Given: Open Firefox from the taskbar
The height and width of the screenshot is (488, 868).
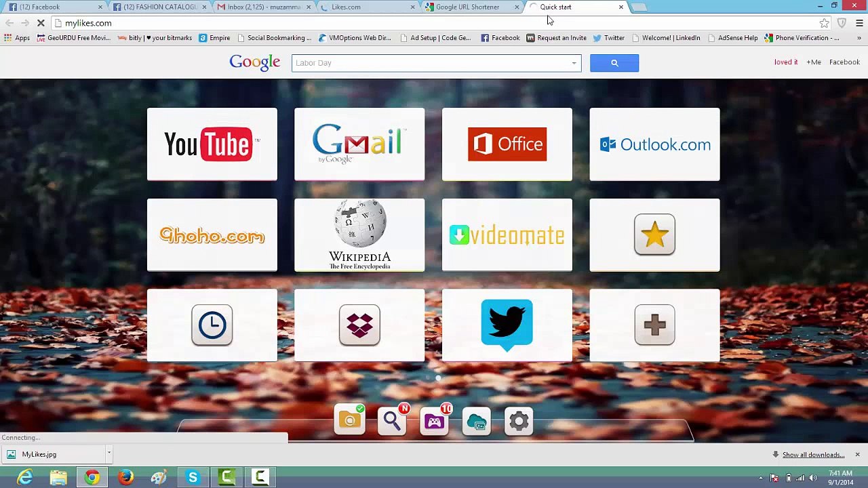Looking at the screenshot, I should [125, 478].
